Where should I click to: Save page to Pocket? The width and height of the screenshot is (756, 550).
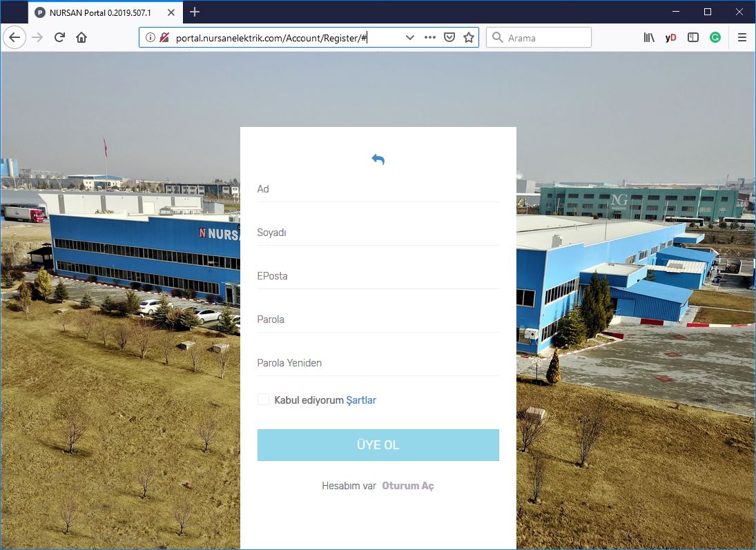point(449,37)
